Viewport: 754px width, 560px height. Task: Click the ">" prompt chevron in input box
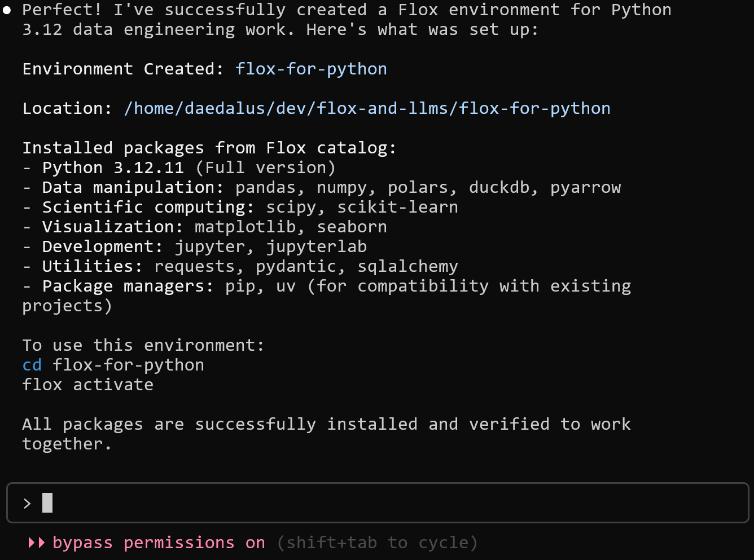click(x=27, y=503)
